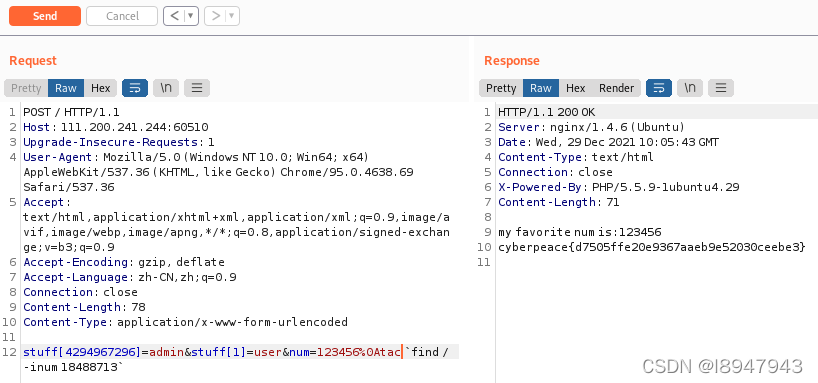Switch Request view to Hex tab
Viewport: 818px width, 383px height.
tap(101, 88)
